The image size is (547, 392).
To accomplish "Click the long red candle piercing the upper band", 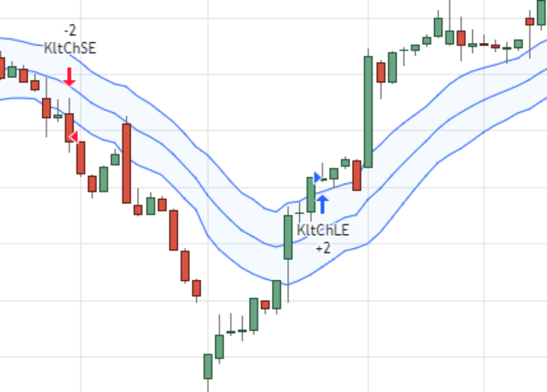I will tap(126, 163).
